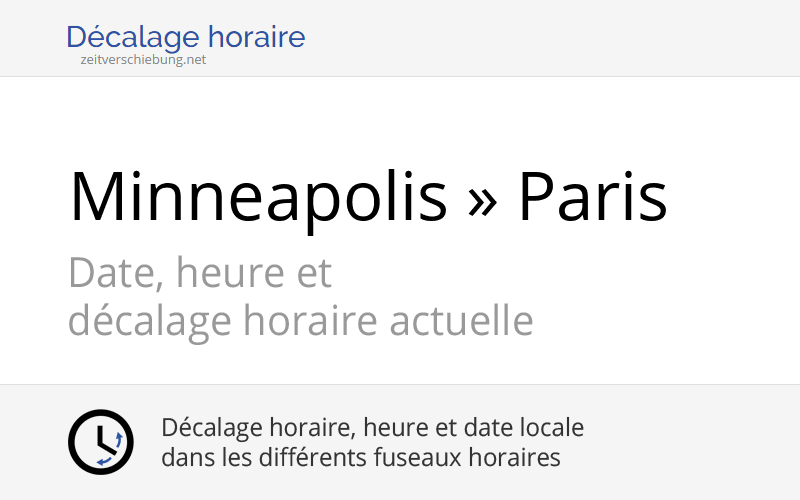Image resolution: width=800 pixels, height=500 pixels.
Task: Select the word "horaire" in the blue logo
Action: 257,38
